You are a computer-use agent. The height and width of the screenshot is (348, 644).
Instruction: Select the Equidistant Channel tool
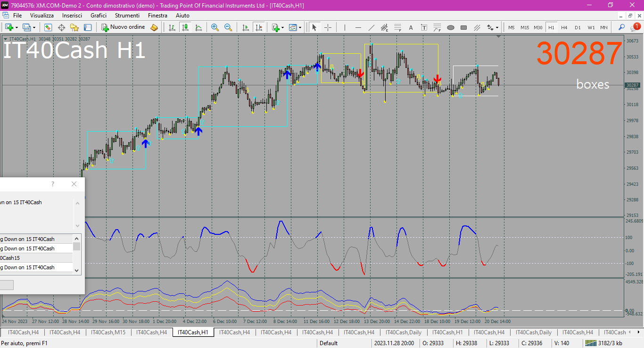pyautogui.click(x=384, y=27)
